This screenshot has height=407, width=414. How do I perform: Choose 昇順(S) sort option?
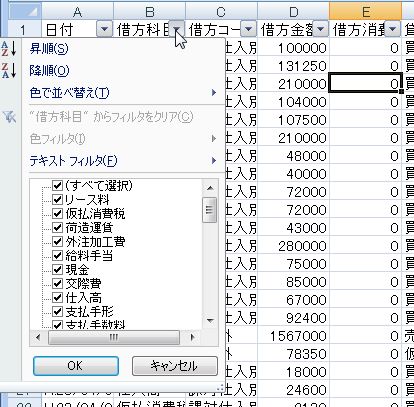(x=49, y=49)
